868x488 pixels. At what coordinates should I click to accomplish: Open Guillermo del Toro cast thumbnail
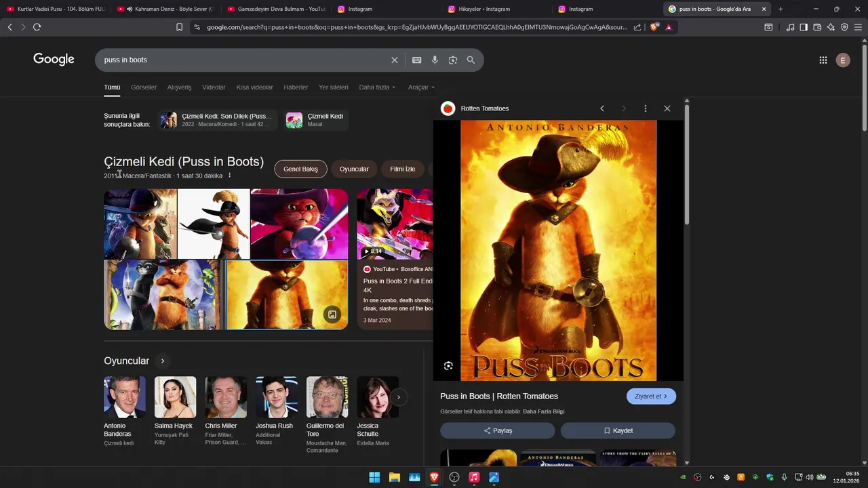click(327, 397)
